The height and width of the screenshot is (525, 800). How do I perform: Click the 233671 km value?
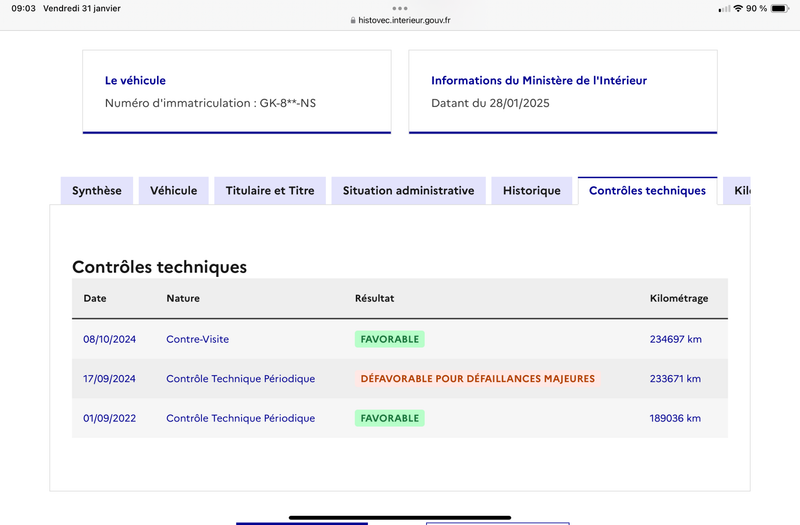click(x=675, y=379)
